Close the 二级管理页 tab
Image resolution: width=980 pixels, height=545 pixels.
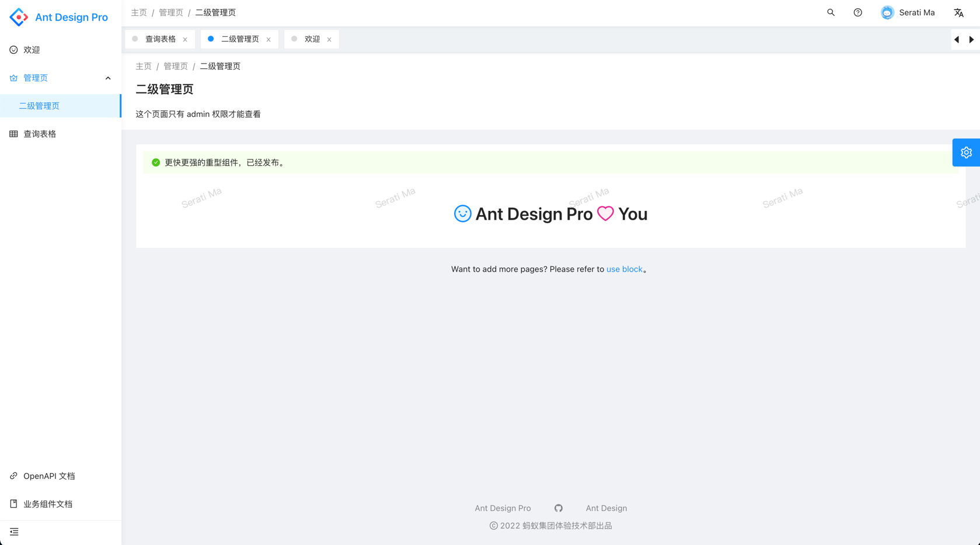tap(268, 40)
